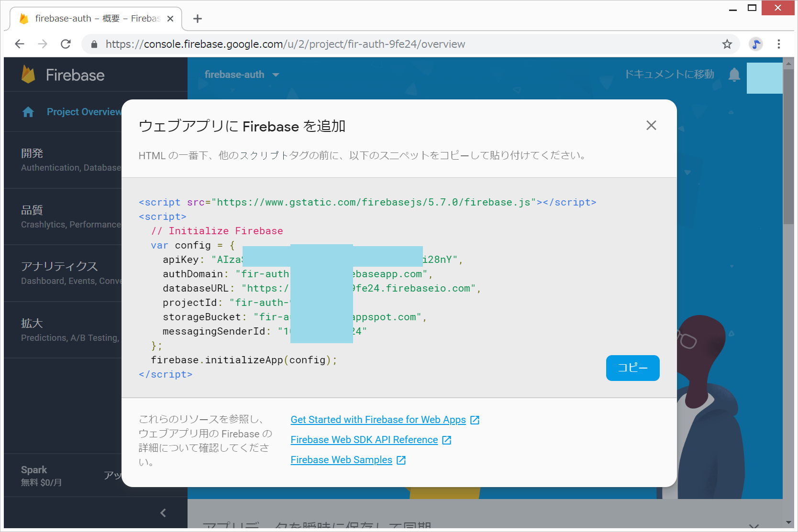Click the コピー button to copy snippet
The height and width of the screenshot is (532, 798).
click(x=632, y=368)
